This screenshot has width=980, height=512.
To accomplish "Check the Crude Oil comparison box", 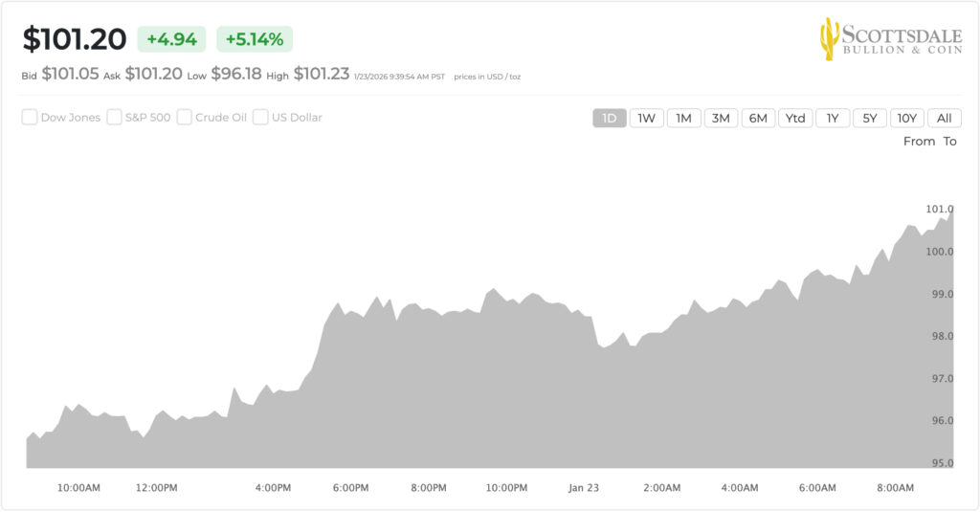I will pyautogui.click(x=185, y=118).
